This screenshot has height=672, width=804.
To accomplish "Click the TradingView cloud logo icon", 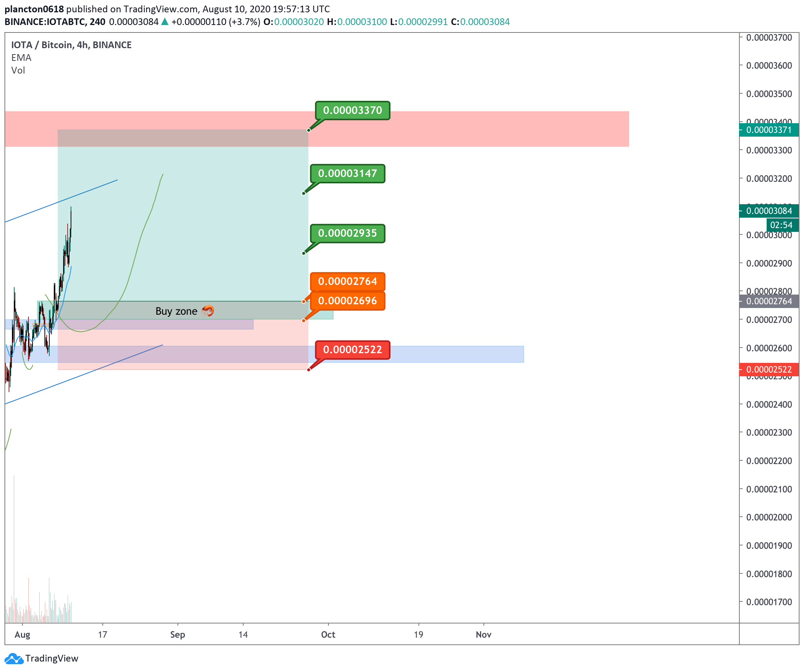I will (14, 659).
